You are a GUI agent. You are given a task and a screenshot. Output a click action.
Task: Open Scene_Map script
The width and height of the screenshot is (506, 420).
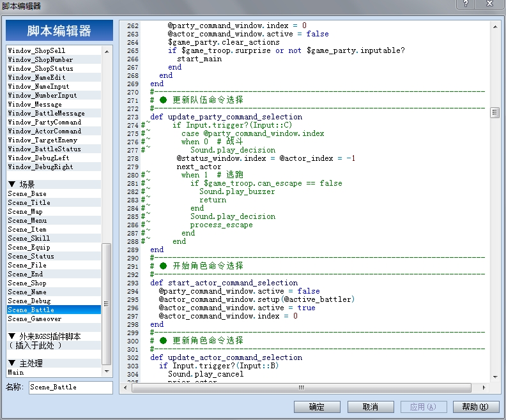pos(54,212)
